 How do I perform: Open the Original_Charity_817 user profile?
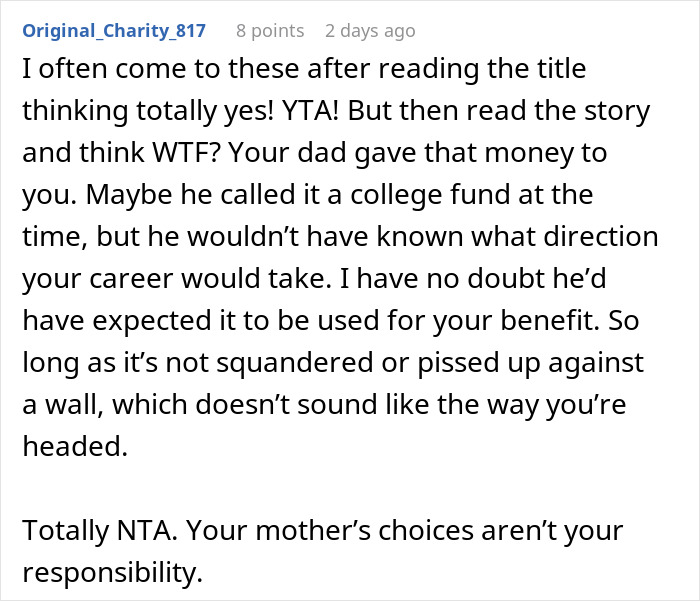tap(114, 31)
